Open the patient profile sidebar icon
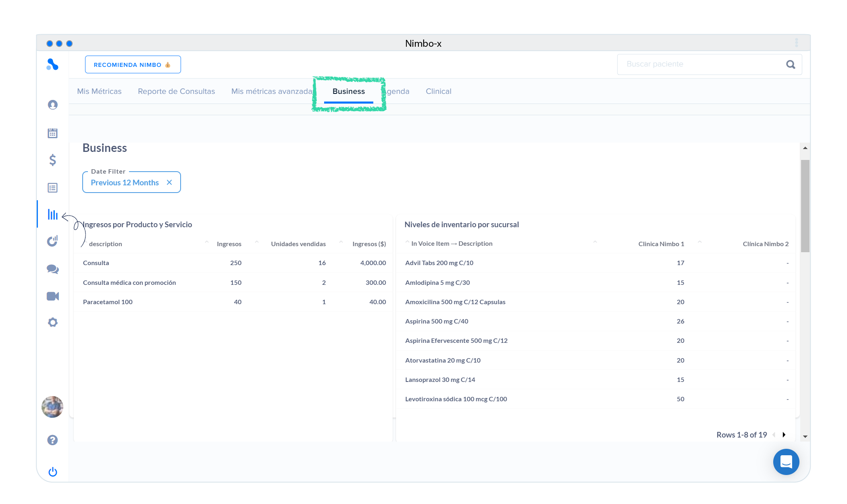Image resolution: width=847 pixels, height=504 pixels. 52,105
